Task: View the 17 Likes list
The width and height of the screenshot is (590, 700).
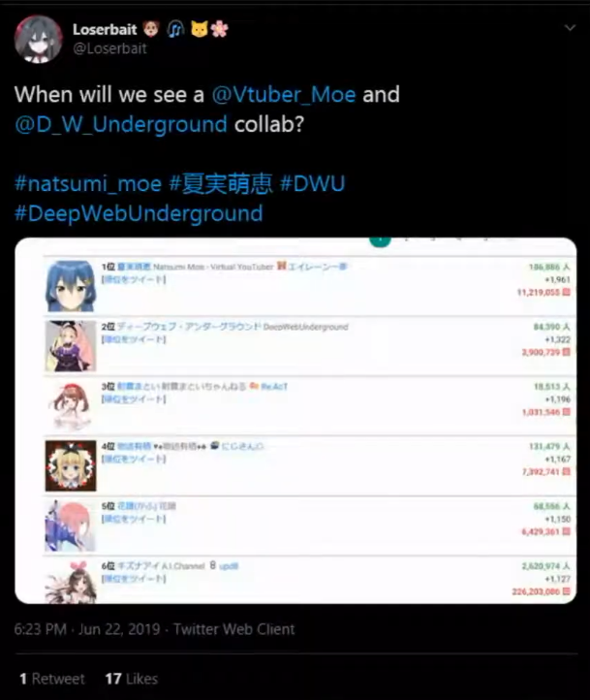Action: [131, 679]
